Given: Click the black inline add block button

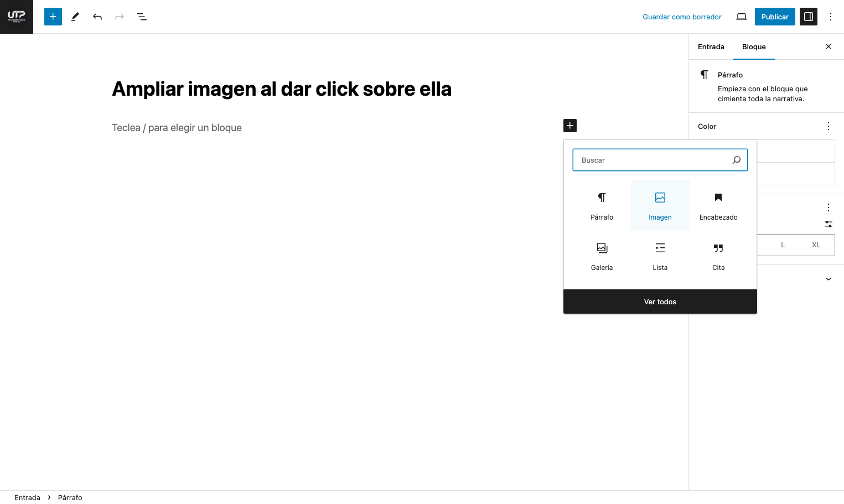Looking at the screenshot, I should point(570,126).
